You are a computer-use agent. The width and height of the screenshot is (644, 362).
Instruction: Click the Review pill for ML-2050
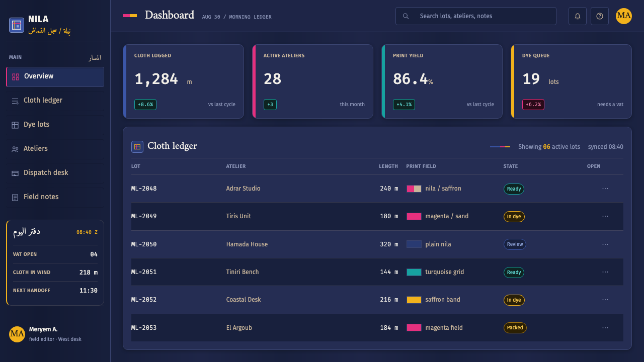pyautogui.click(x=515, y=244)
